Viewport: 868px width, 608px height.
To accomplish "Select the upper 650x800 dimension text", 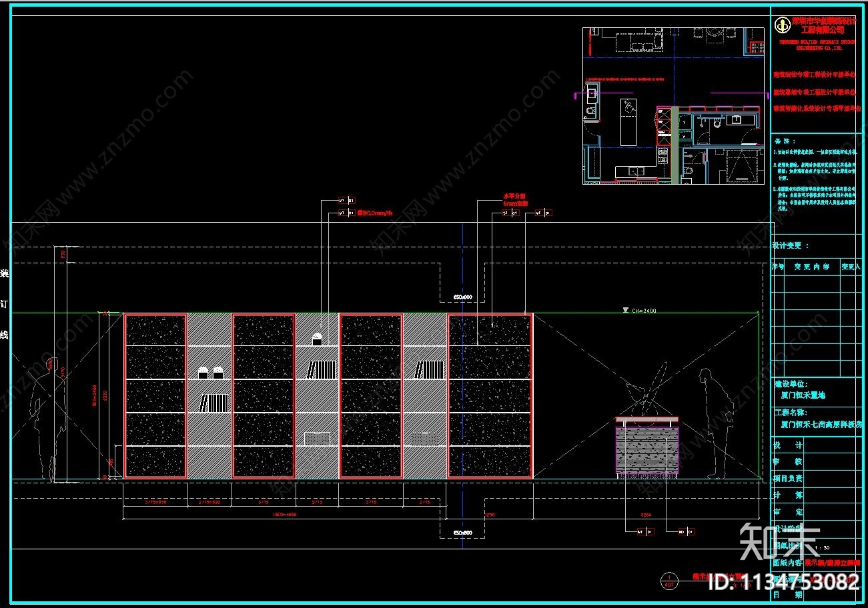I will click(x=462, y=296).
